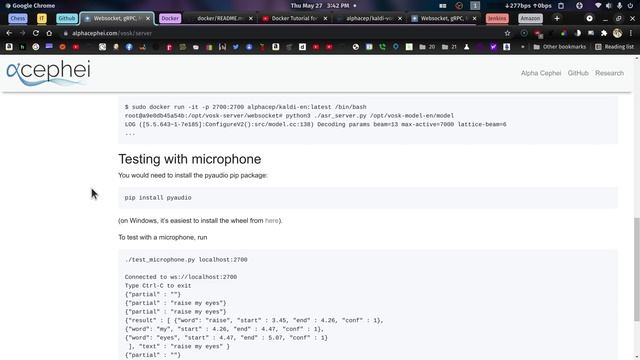Screen dimensions: 640x360
Task: Open the green phone bookmark icon
Action: [x=382, y=47]
